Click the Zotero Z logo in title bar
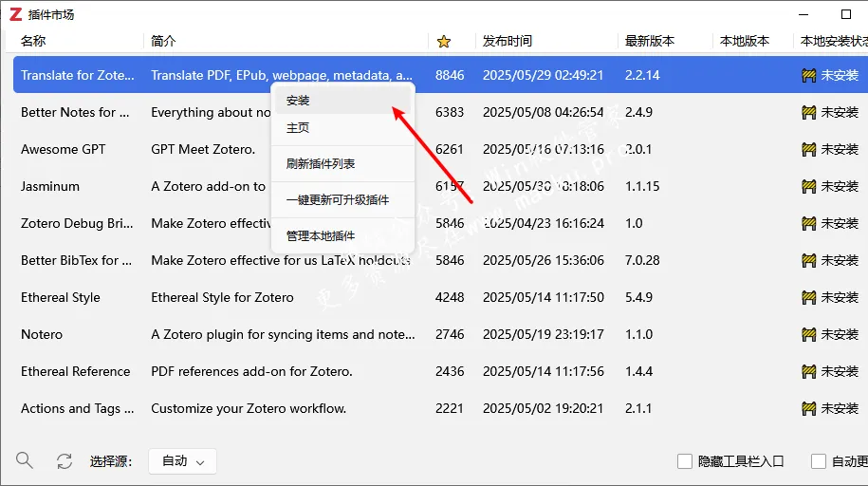This screenshot has width=868, height=486. [x=15, y=14]
